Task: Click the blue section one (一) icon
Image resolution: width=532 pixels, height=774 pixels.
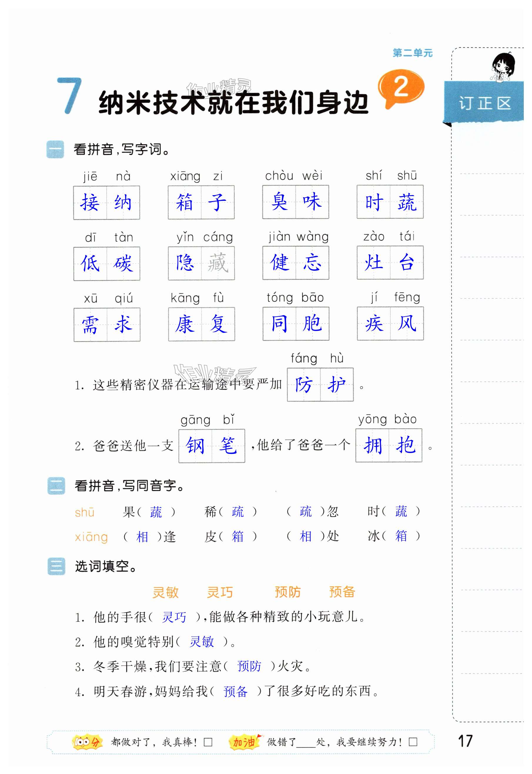Action: pyautogui.click(x=55, y=149)
